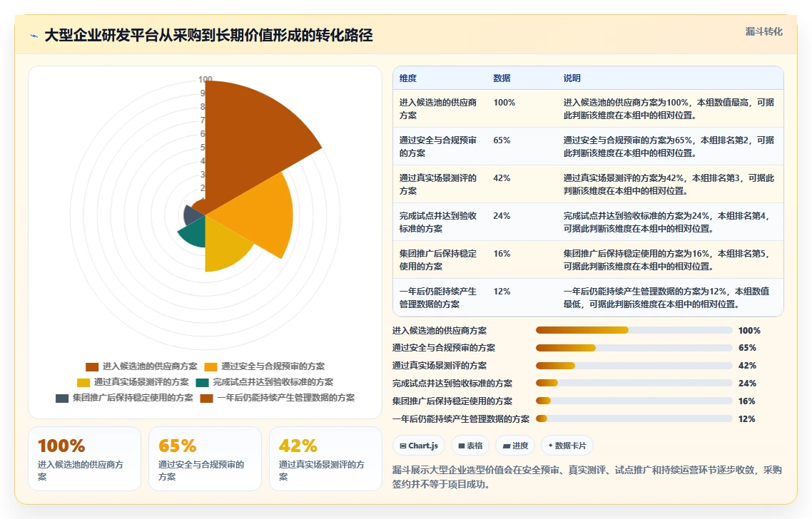This screenshot has height=519, width=812.
Task: Click the 进度 tag icon
Action: tap(507, 446)
